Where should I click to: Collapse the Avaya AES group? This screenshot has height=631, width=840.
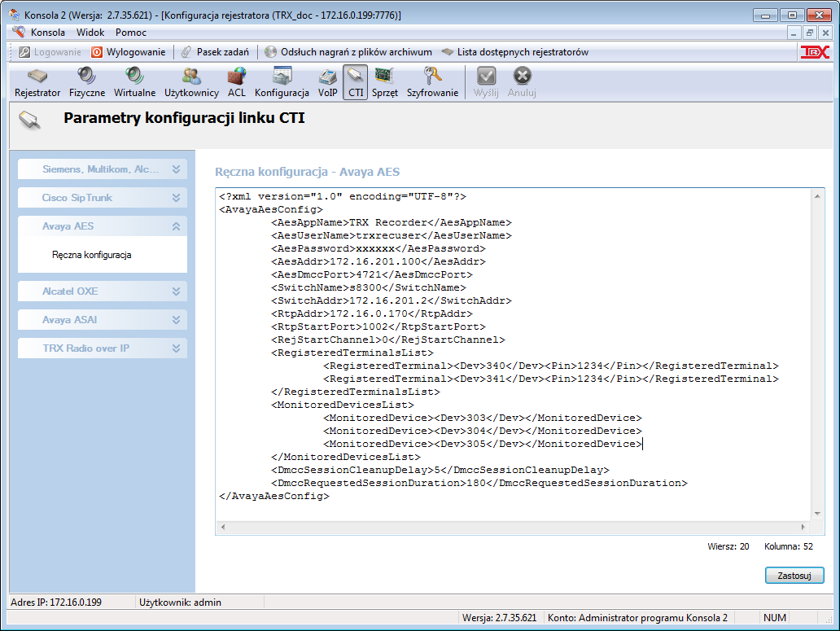point(103,226)
